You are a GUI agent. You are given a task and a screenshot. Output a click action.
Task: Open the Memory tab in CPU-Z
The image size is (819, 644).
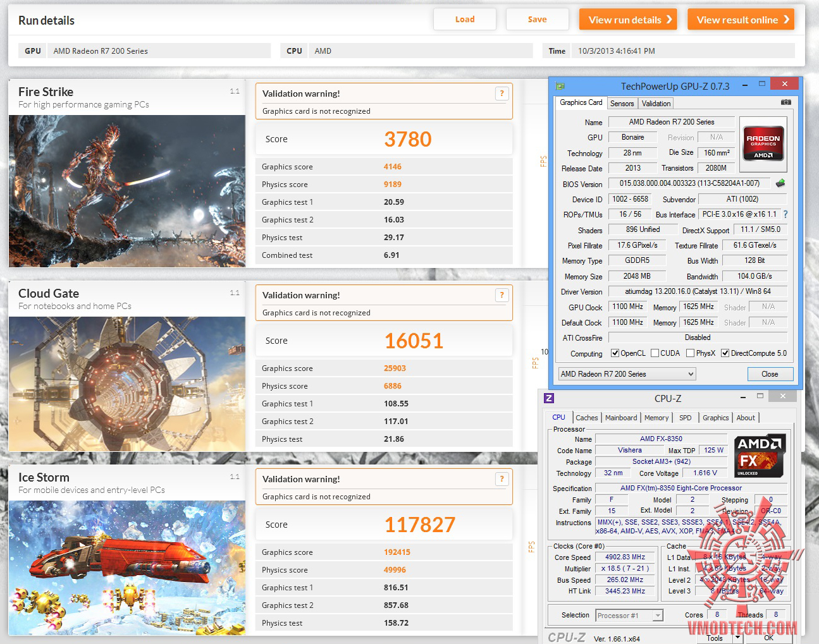point(656,418)
